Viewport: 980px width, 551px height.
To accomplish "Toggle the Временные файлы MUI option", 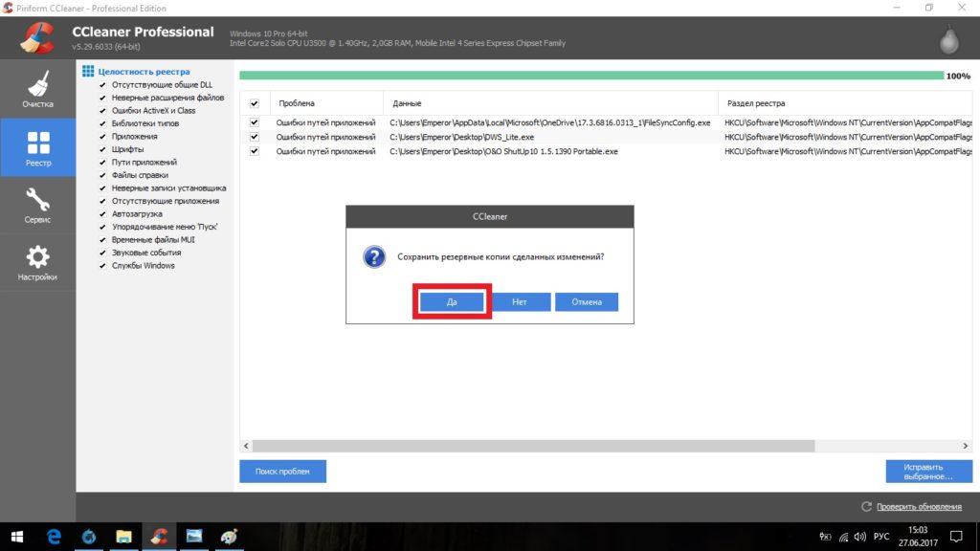I will pyautogui.click(x=102, y=240).
